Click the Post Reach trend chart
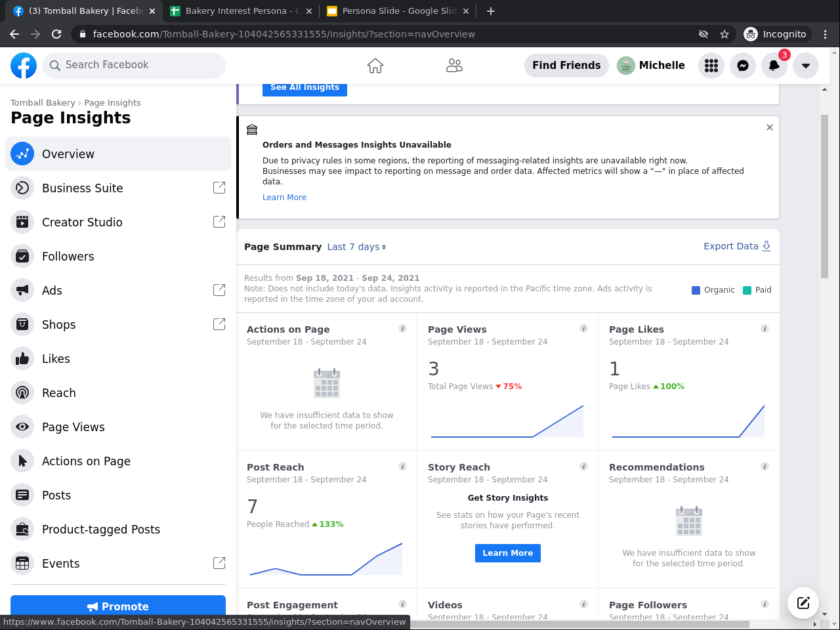The height and width of the screenshot is (630, 840). pos(326,558)
